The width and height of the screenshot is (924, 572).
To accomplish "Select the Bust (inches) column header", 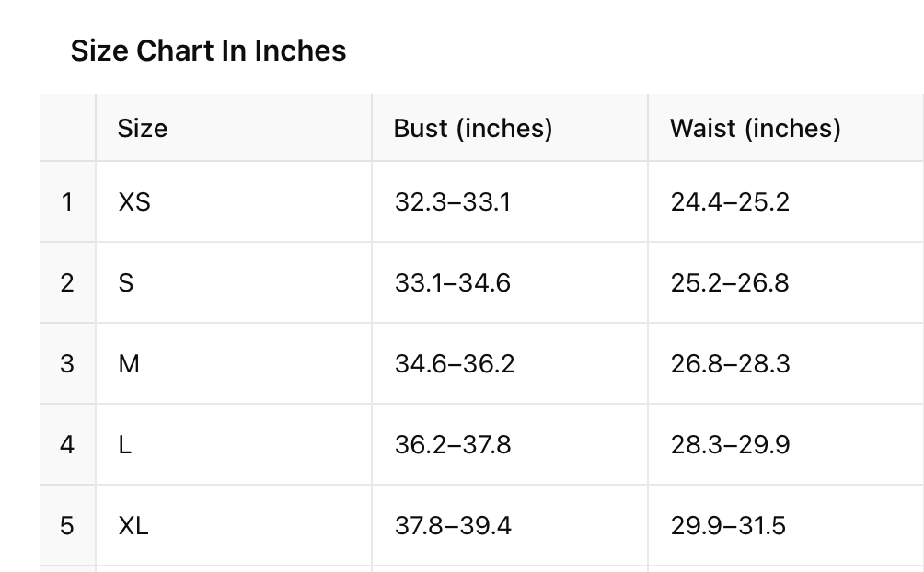I will (510, 128).
